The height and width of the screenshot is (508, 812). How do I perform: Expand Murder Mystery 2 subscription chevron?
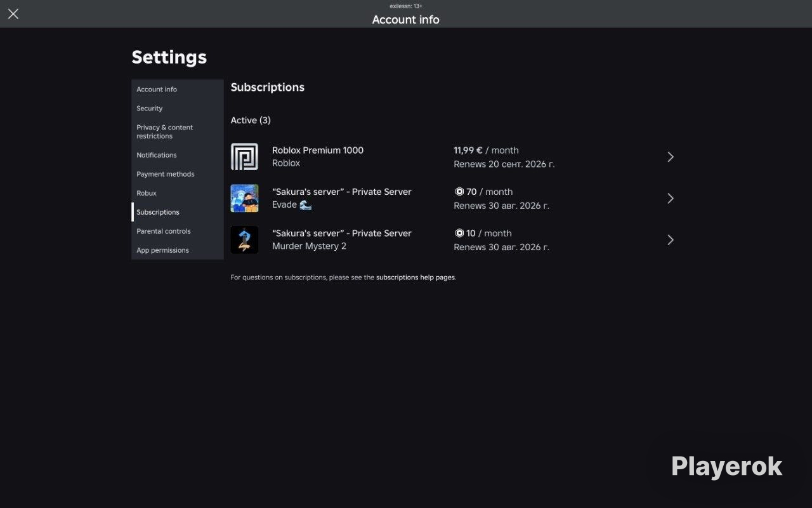tap(671, 240)
